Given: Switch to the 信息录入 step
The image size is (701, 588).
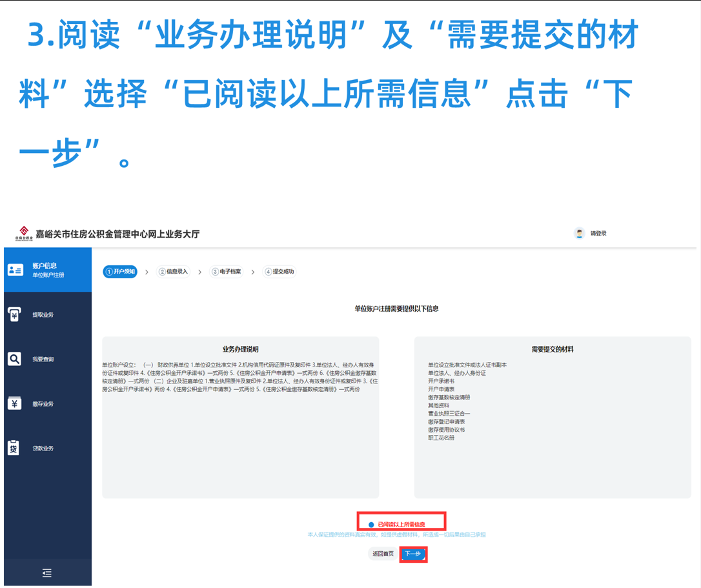Looking at the screenshot, I should [173, 272].
